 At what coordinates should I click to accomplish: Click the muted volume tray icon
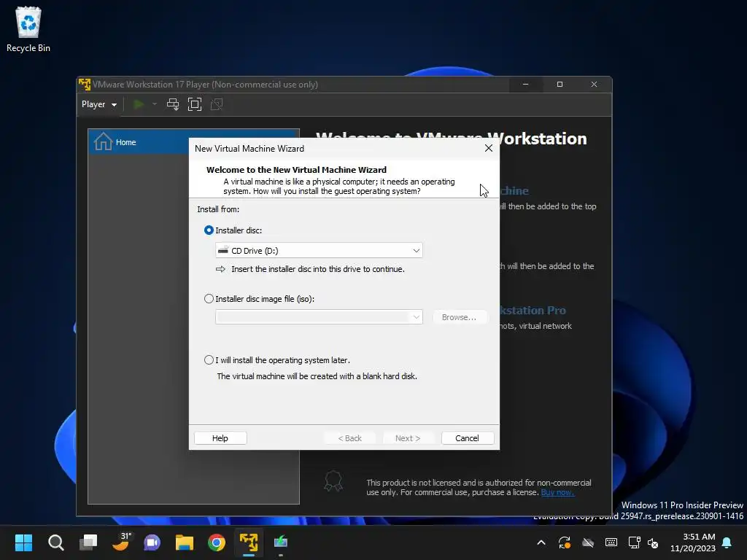pyautogui.click(x=653, y=542)
